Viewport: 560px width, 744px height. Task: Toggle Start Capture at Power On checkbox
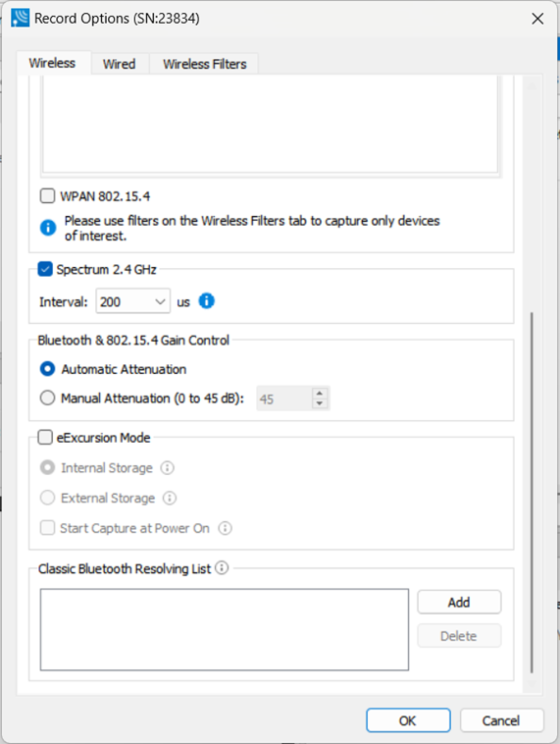[47, 528]
